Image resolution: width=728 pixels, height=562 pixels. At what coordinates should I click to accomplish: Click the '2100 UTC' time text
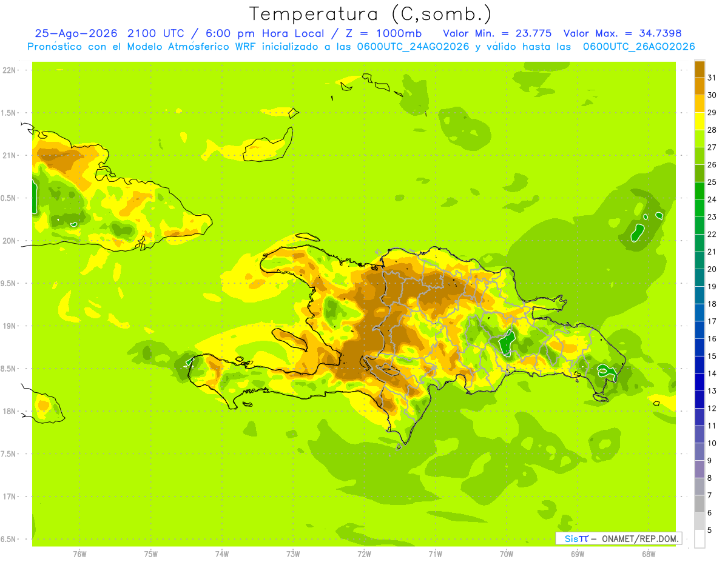(157, 33)
